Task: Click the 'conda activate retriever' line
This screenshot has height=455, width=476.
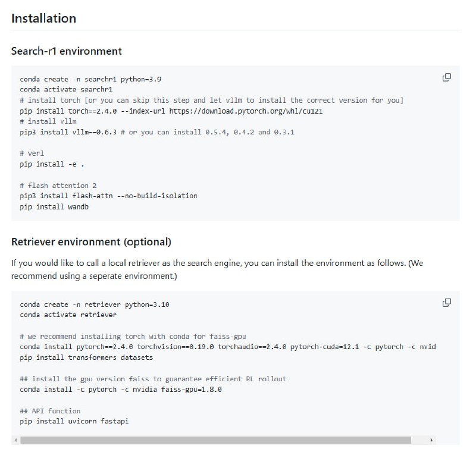Action: point(68,315)
